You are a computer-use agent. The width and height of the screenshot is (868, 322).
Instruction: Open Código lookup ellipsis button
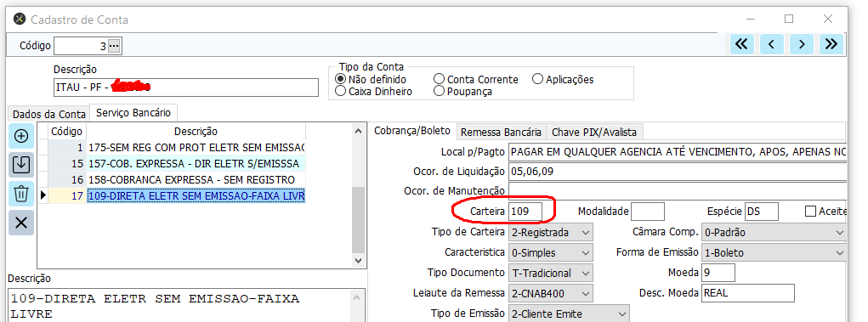point(114,46)
